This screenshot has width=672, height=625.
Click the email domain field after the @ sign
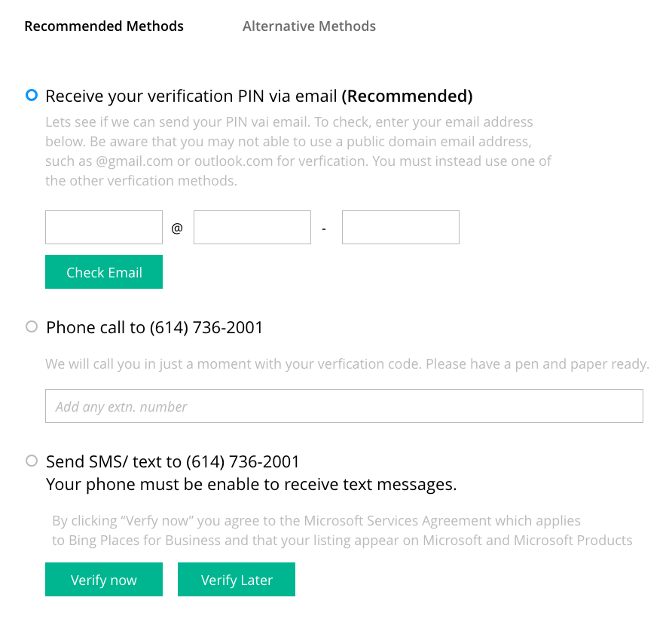(252, 228)
